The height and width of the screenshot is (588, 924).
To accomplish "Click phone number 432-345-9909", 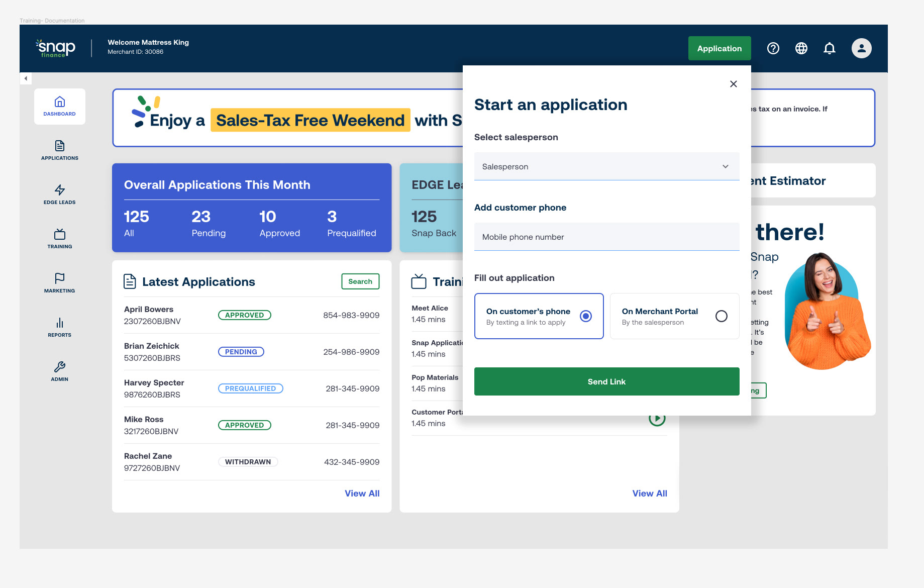I will coord(352,462).
